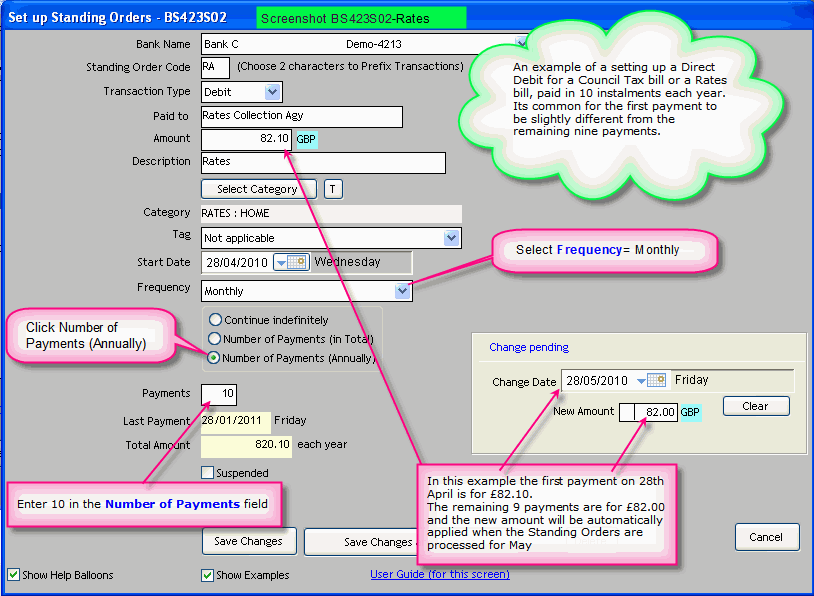Click the GBP label beside New Amount
This screenshot has height=596, width=814.
click(x=690, y=412)
